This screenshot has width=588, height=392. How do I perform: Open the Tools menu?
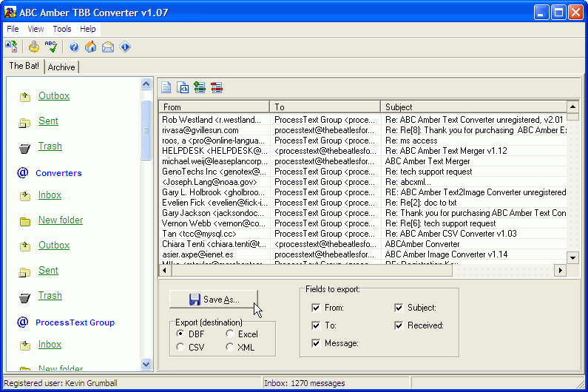[62, 29]
